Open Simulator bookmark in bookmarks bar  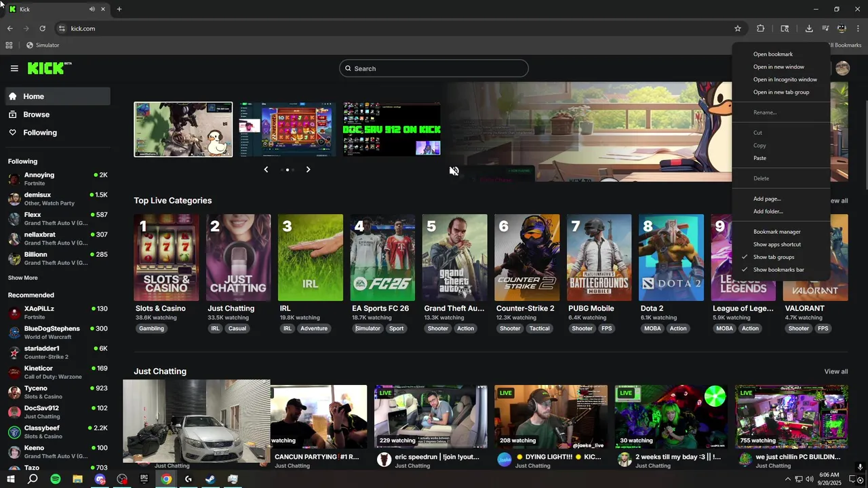tap(43, 45)
